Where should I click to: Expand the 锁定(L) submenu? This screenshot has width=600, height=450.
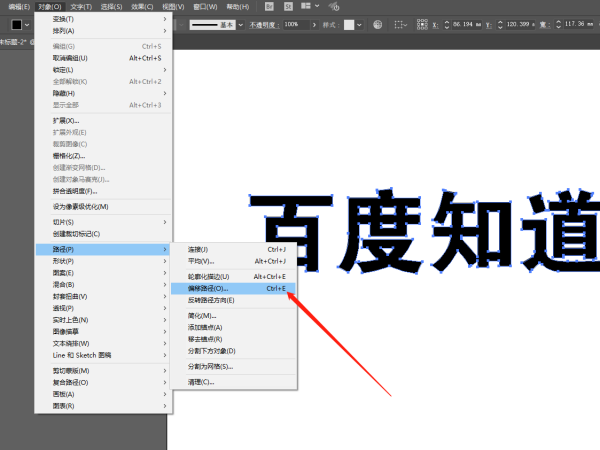pyautogui.click(x=103, y=70)
